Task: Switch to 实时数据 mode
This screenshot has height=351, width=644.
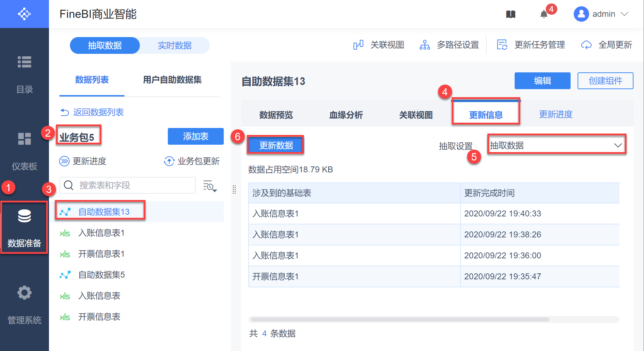Action: pos(174,45)
